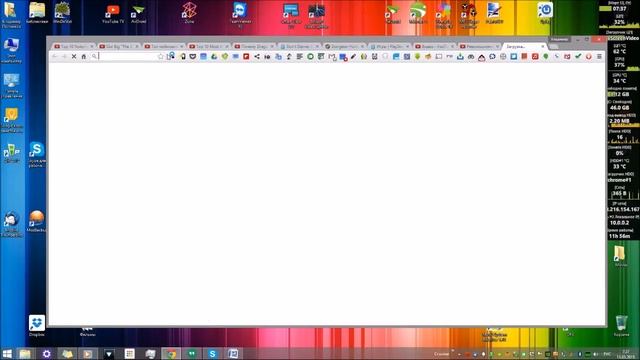Click the download tray extension icon
Image resolution: width=640 pixels, height=360 pixels.
coord(460,57)
